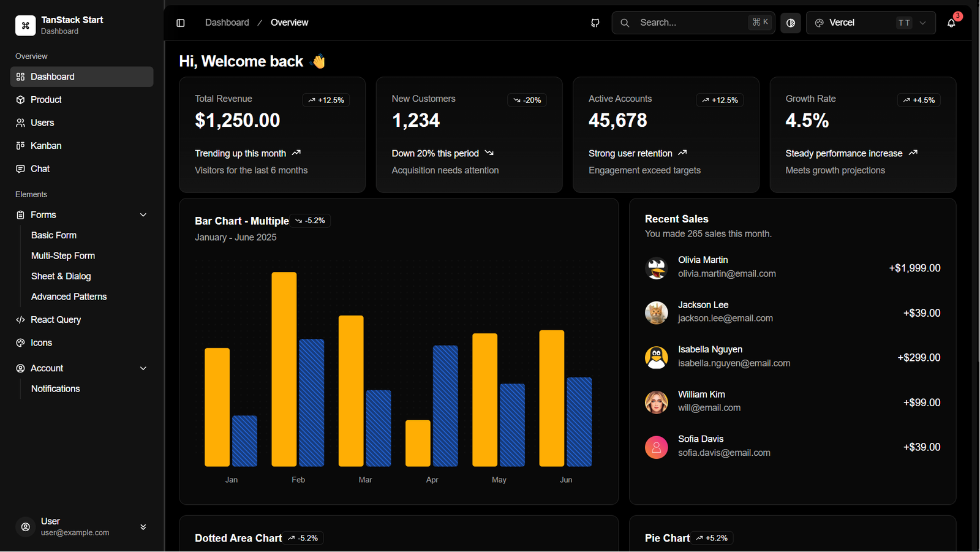The image size is (980, 552).
Task: Click the Forms clipboard icon
Action: point(21,215)
